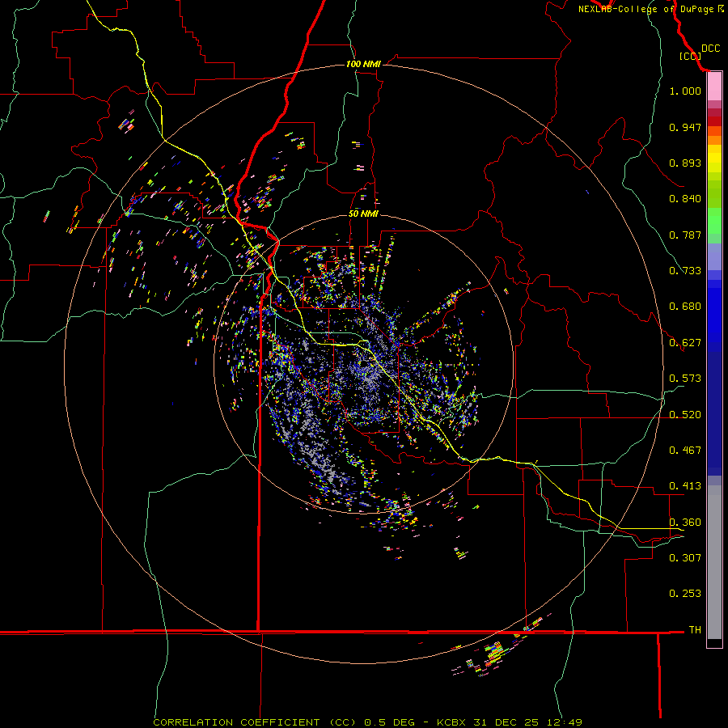Image resolution: width=728 pixels, height=728 pixels.
Task: Click the gray segment of the color bar
Action: (714, 562)
